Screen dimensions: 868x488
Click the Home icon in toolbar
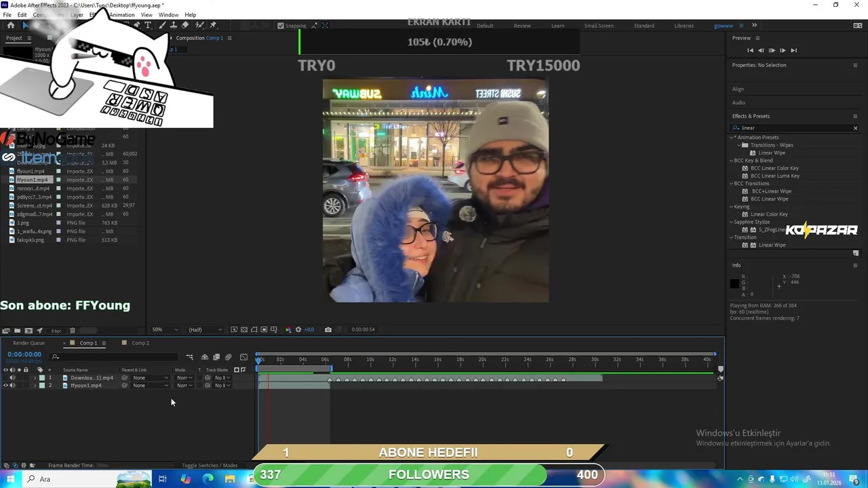click(11, 25)
